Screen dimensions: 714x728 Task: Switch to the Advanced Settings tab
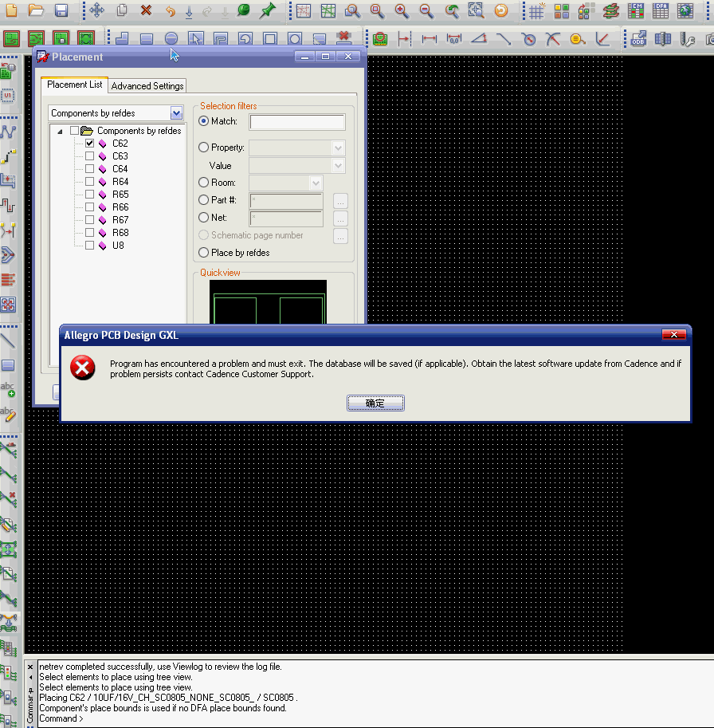tap(147, 86)
